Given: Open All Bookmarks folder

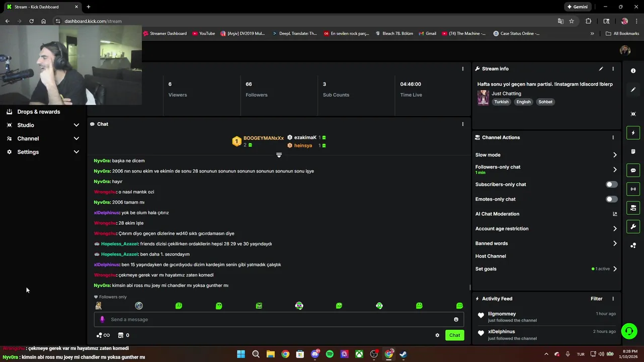Looking at the screenshot, I should pyautogui.click(x=623, y=34).
